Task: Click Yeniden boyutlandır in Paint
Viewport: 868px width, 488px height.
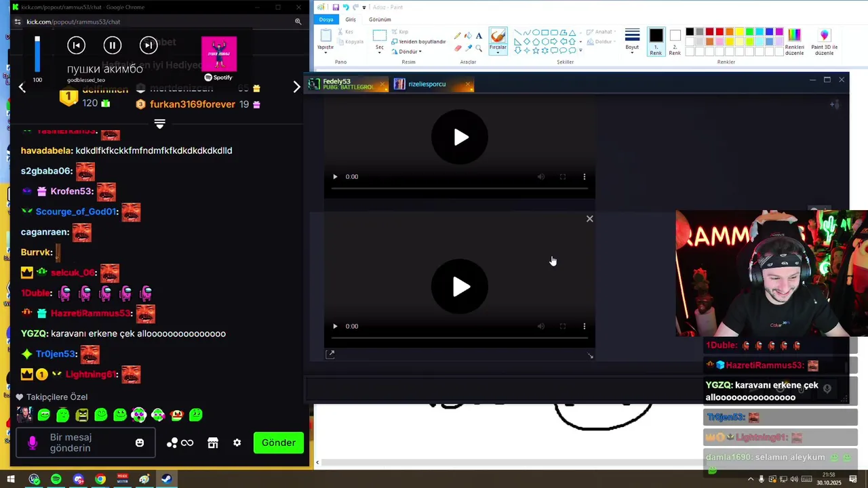Action: tap(418, 41)
